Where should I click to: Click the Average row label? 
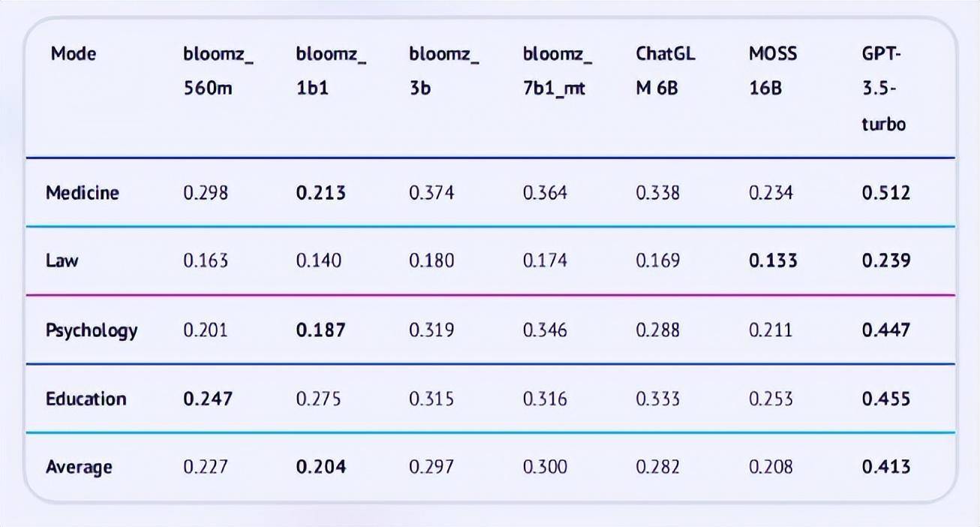point(79,467)
